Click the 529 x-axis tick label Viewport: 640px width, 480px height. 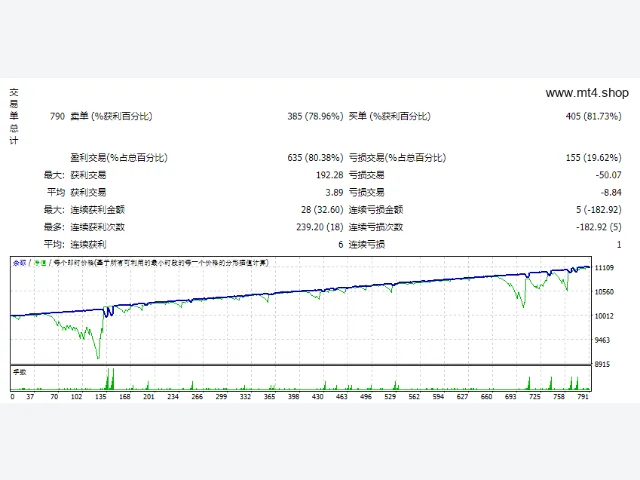pos(390,396)
